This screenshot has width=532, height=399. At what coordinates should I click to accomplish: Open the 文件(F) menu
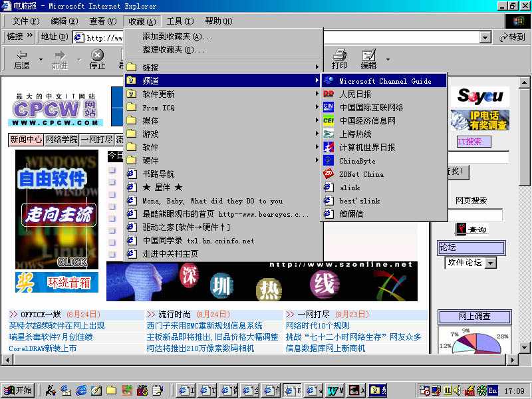point(25,21)
